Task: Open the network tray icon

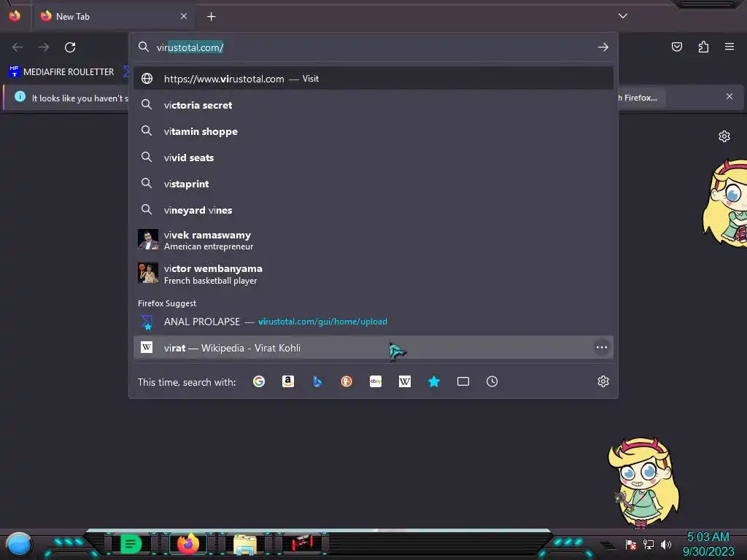Action: tap(649, 544)
